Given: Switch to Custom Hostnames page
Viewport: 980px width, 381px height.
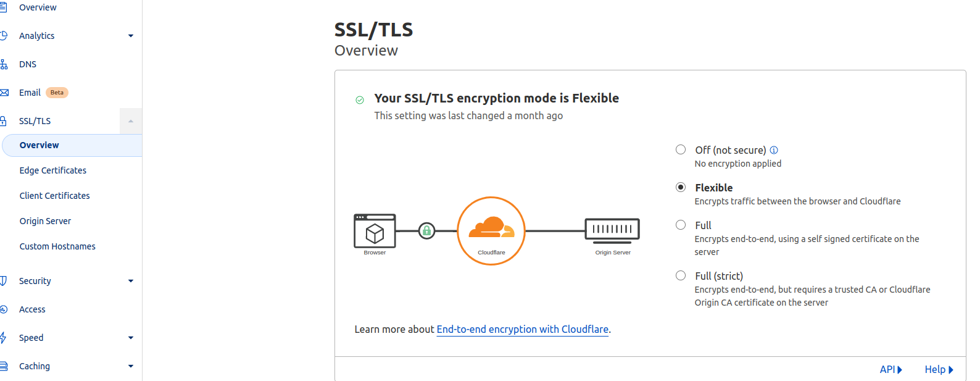Looking at the screenshot, I should click(x=57, y=246).
